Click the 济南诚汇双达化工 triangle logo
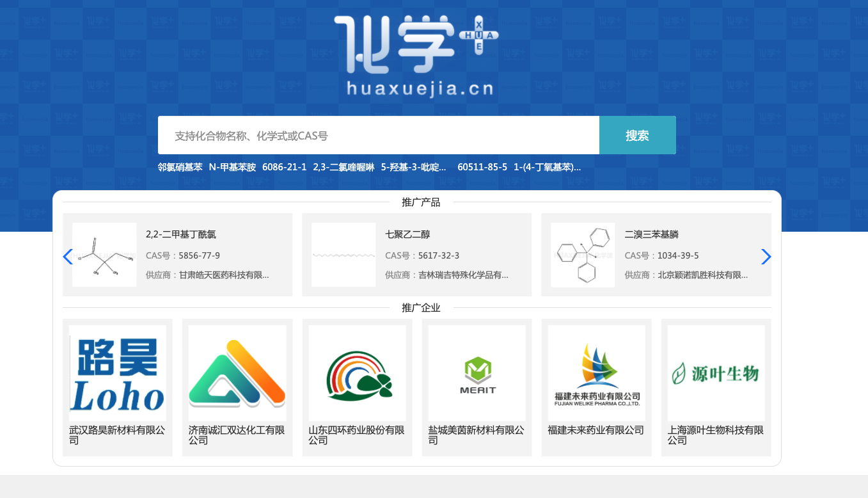The height and width of the screenshot is (498, 868). (x=237, y=373)
